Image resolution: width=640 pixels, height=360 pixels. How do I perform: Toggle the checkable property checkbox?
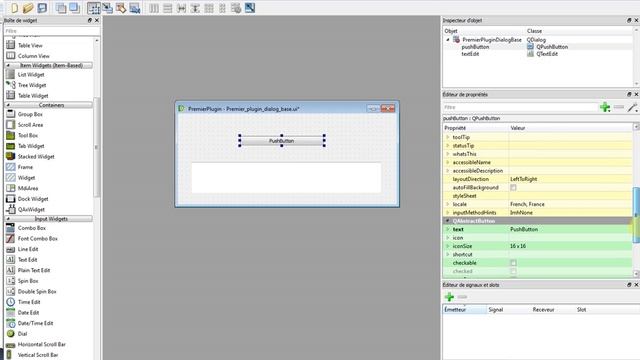(513, 263)
